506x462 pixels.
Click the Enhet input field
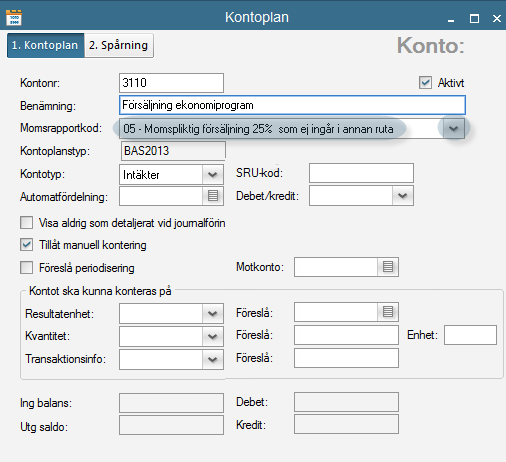pos(470,335)
